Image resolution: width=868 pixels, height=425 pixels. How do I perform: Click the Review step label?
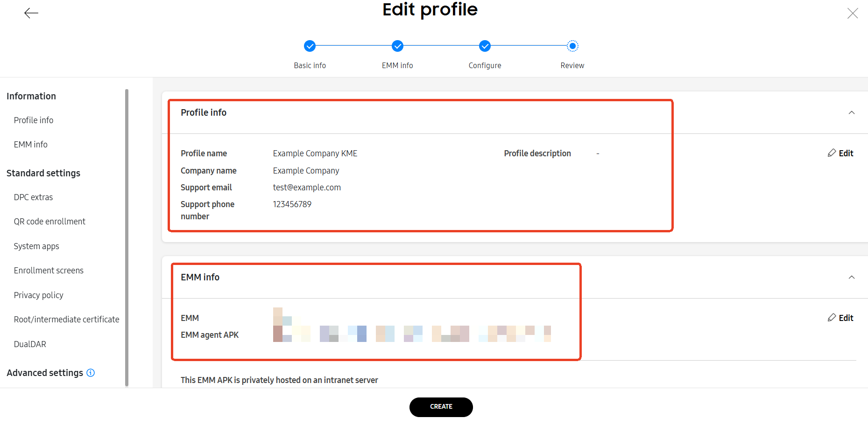572,65
